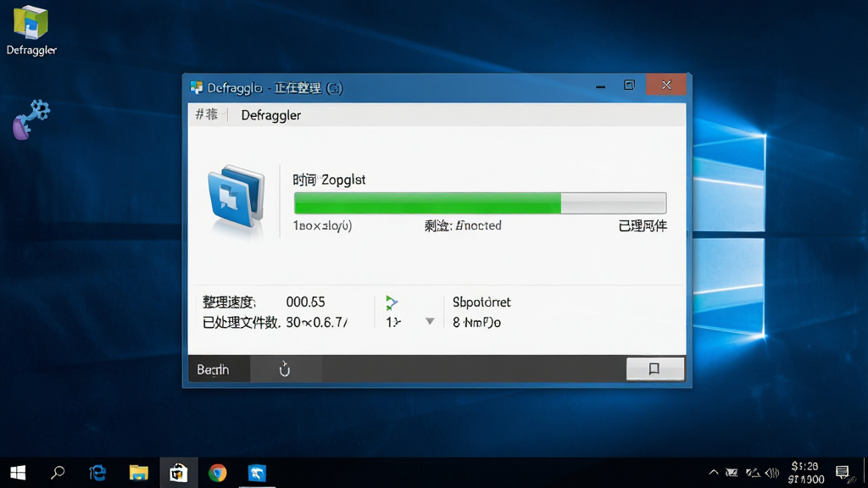This screenshot has width=868, height=488.
Task: Open the network tray icon
Action: (x=753, y=473)
